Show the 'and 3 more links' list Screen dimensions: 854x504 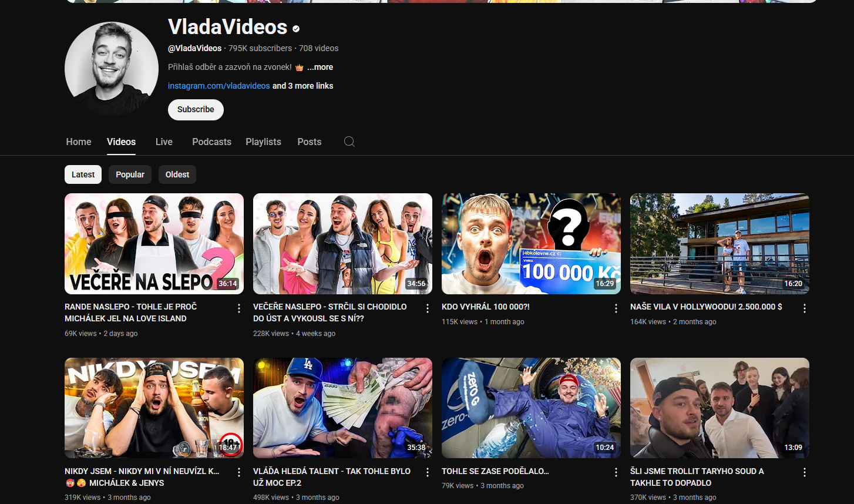click(302, 86)
